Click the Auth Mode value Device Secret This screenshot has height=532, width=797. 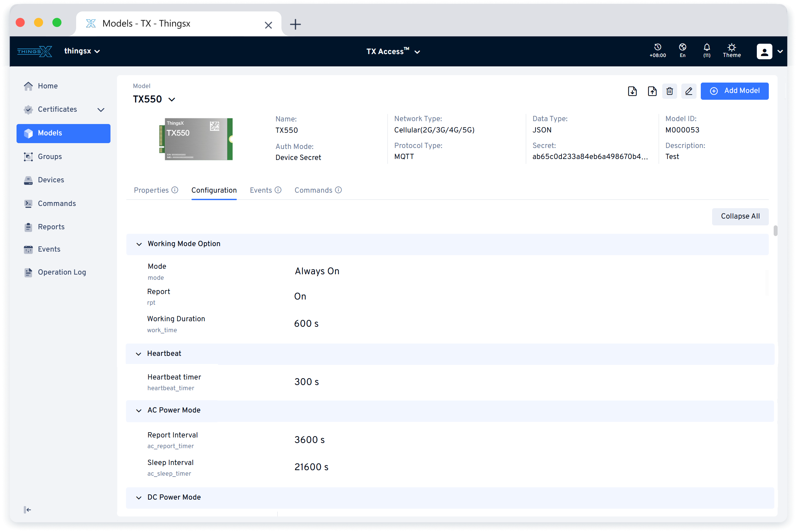pyautogui.click(x=298, y=157)
